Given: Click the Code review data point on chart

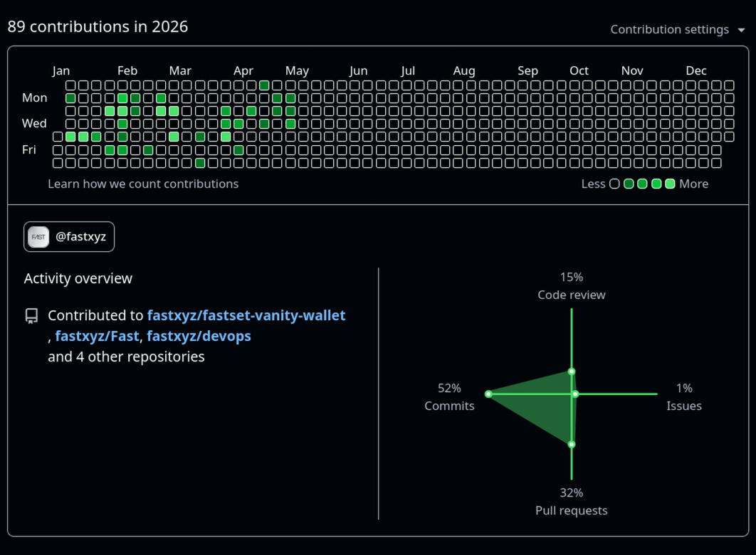Looking at the screenshot, I should point(572,371).
